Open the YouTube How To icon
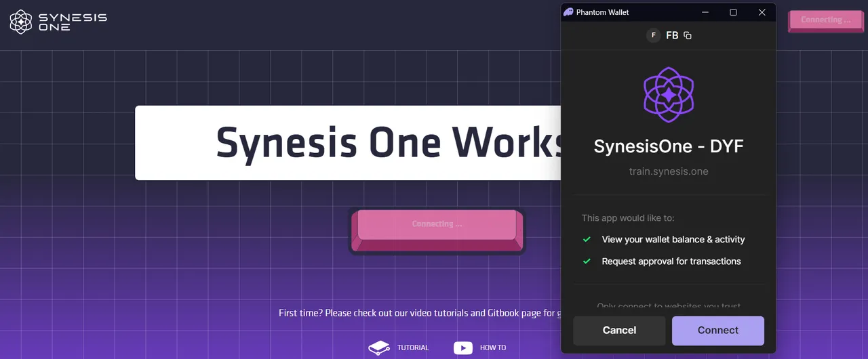 click(x=463, y=347)
